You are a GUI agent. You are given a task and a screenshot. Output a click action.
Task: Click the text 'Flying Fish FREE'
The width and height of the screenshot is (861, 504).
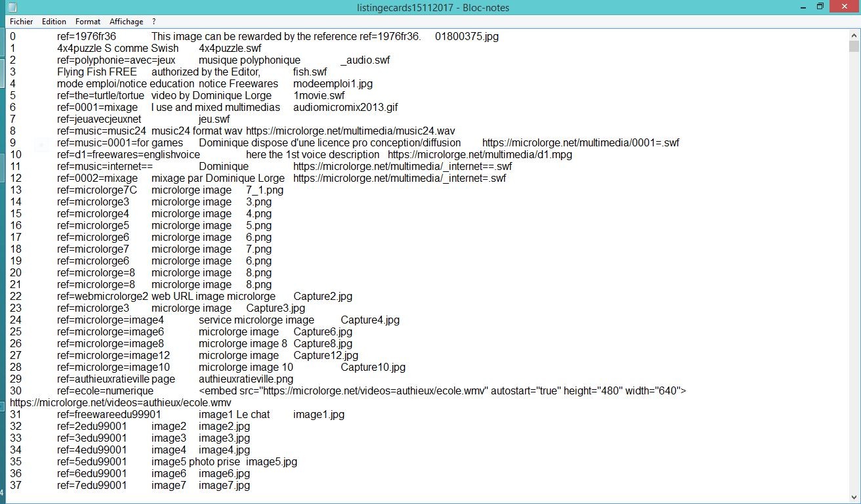[x=97, y=72]
